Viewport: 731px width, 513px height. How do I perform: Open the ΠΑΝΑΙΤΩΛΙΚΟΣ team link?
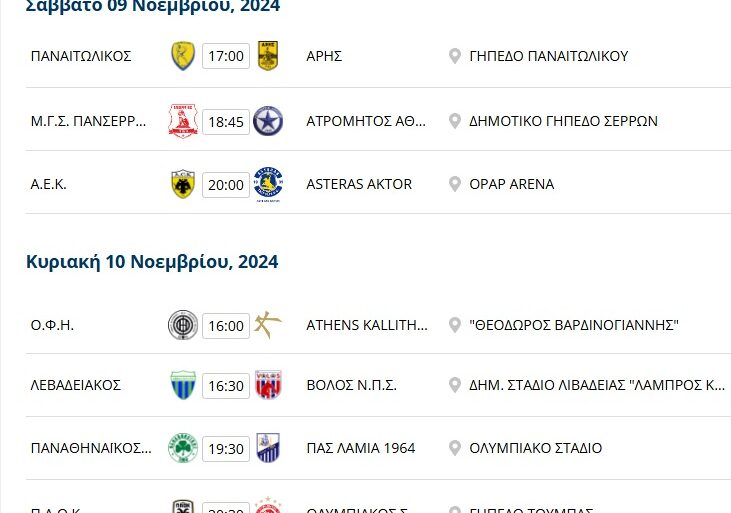tap(81, 56)
